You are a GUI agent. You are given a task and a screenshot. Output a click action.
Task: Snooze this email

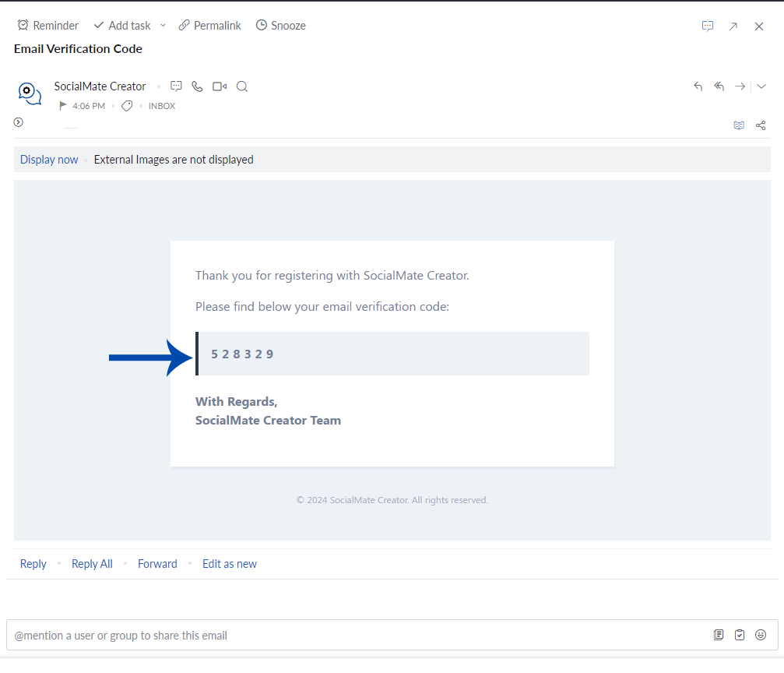click(x=281, y=26)
